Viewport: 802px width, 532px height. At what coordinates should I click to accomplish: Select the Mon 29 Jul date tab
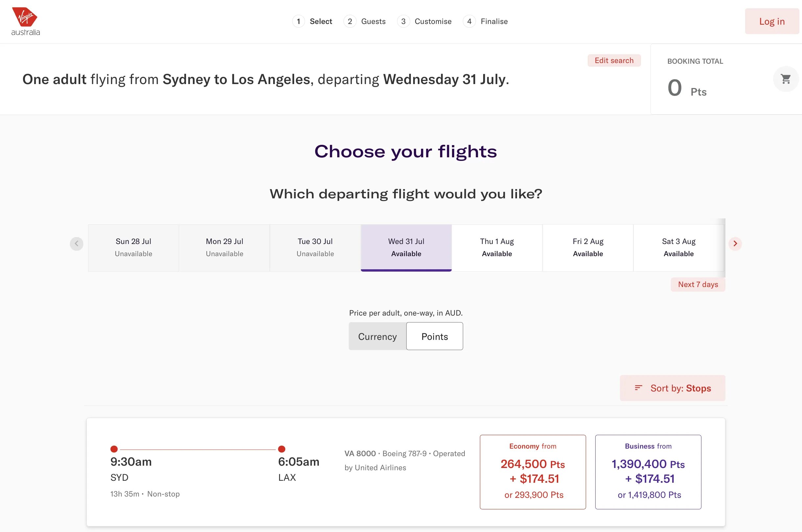[x=224, y=248]
